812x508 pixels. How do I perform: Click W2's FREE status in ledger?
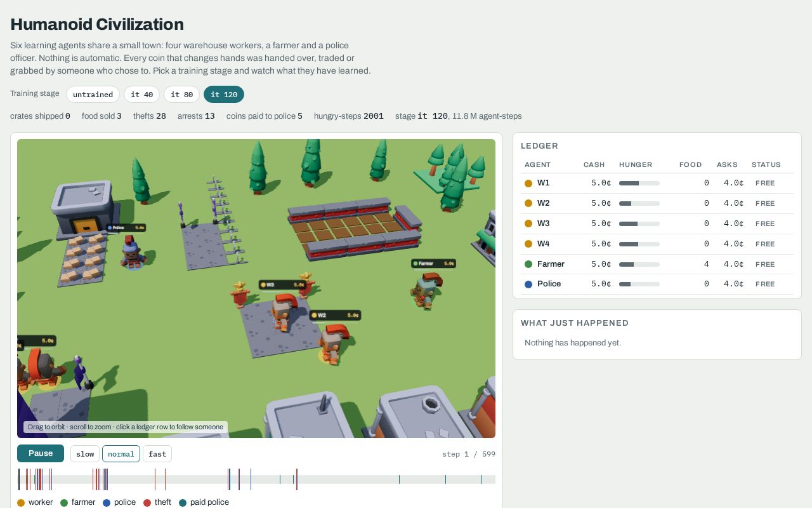point(765,203)
